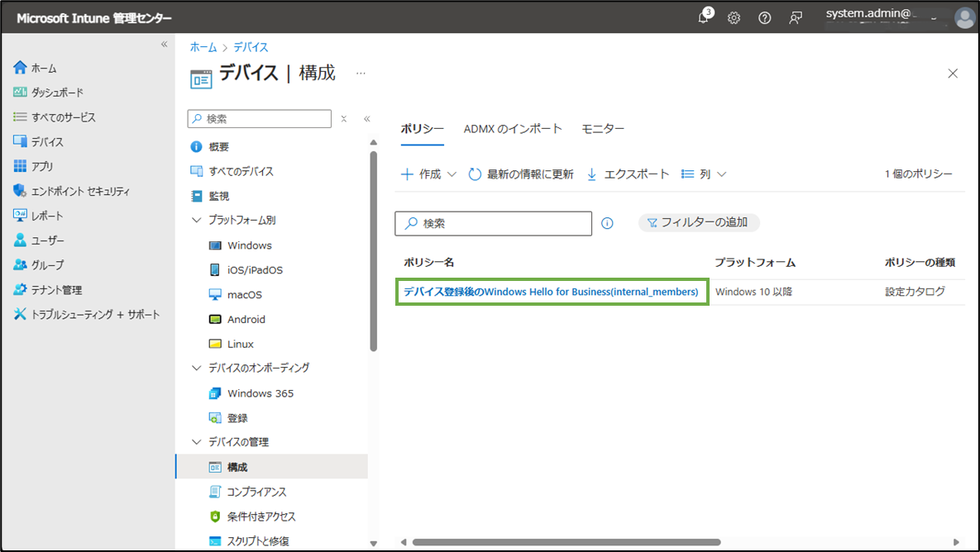Click the policy search field
Viewport: 980px width, 552px height.
pos(493,223)
